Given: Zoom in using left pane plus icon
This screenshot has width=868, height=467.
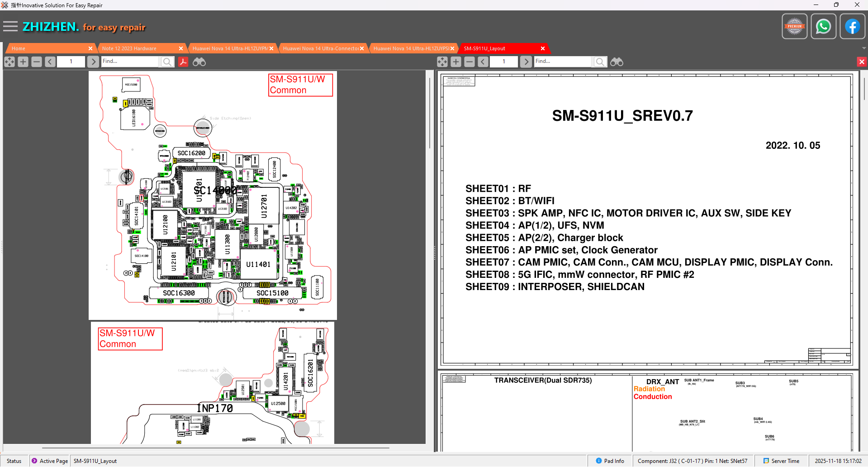Looking at the screenshot, I should (x=23, y=62).
